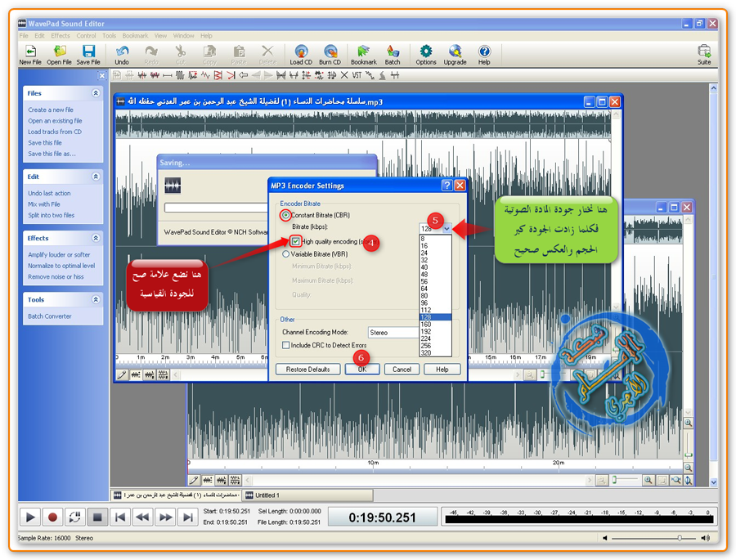Click the New File toolbar icon
Viewport: 736px width, 560px height.
(30, 52)
